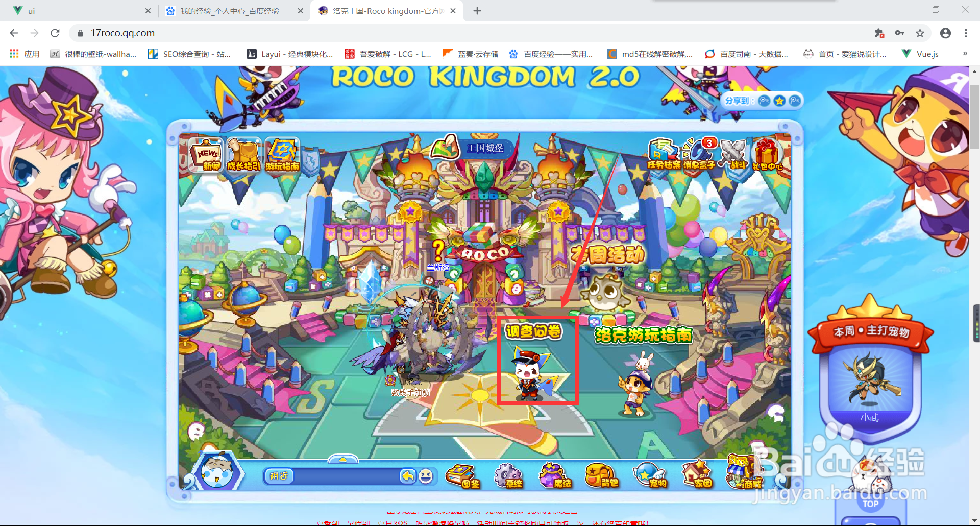Open the 消息盒子 message box icon
980x526 pixels.
(x=699, y=154)
